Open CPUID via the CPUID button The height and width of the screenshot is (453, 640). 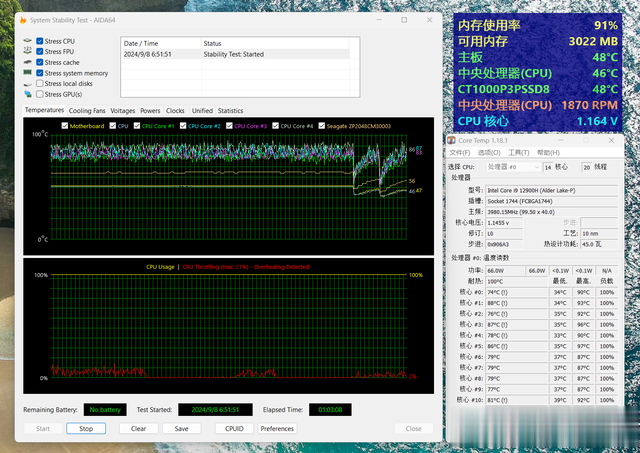[234, 429]
